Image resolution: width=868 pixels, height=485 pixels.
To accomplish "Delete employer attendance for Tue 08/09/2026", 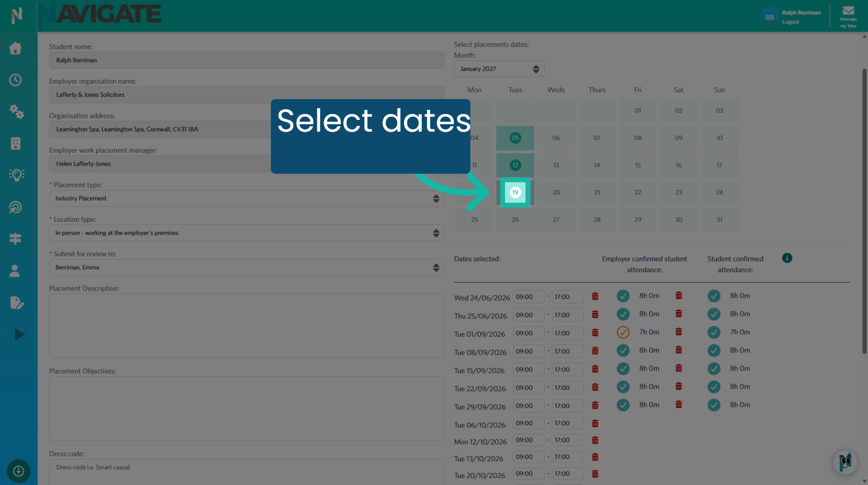I will [679, 350].
